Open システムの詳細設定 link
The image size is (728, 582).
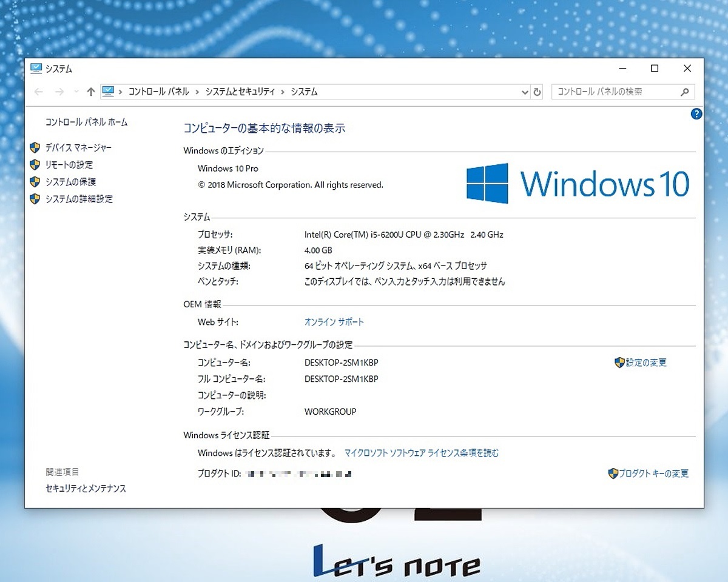[x=79, y=198]
